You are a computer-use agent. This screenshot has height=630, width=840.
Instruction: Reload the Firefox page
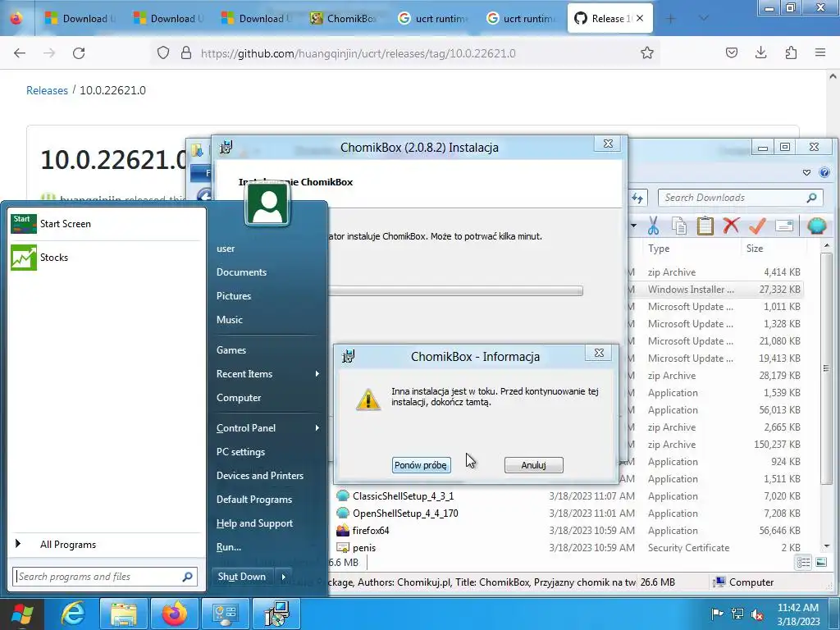point(79,52)
